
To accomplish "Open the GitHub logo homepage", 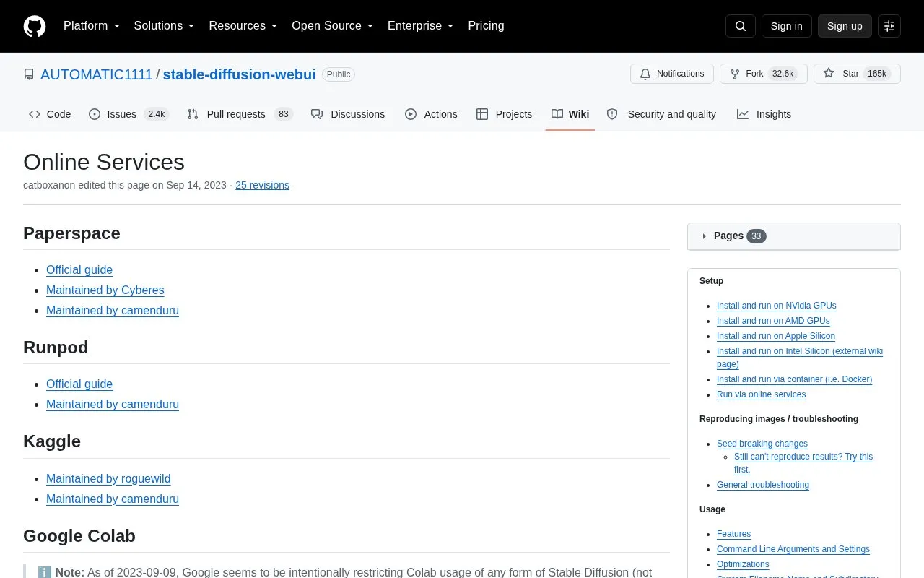I will [x=35, y=26].
